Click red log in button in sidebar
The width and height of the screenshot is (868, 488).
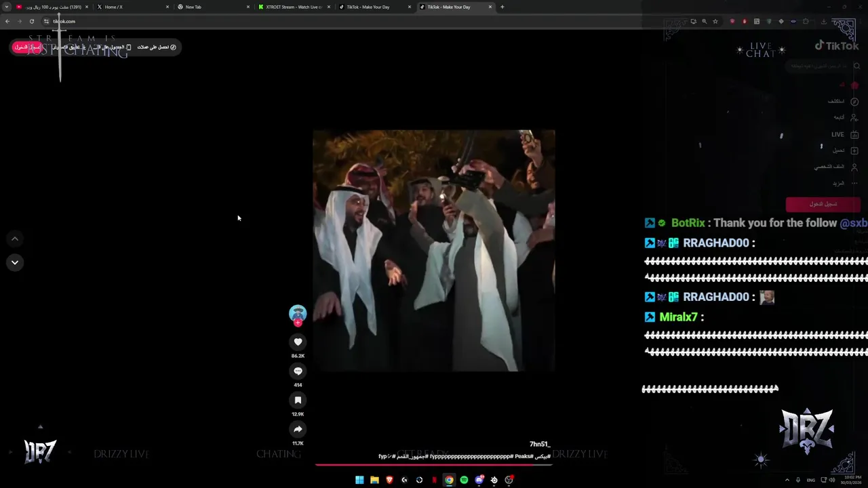822,204
